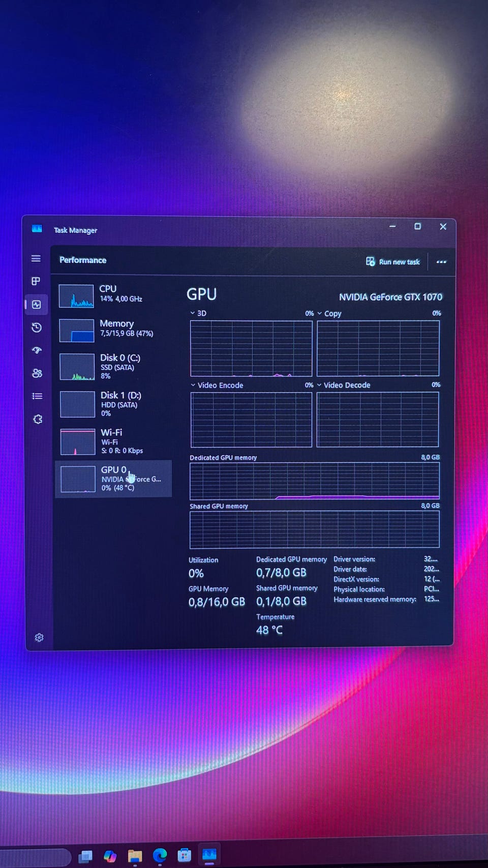Minimize the Task Manager window
The image size is (488, 868).
(392, 226)
